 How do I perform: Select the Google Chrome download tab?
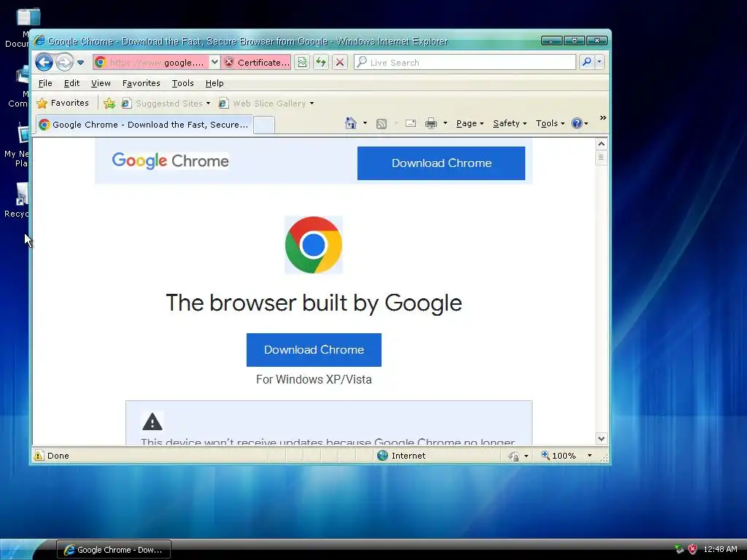[x=144, y=125]
